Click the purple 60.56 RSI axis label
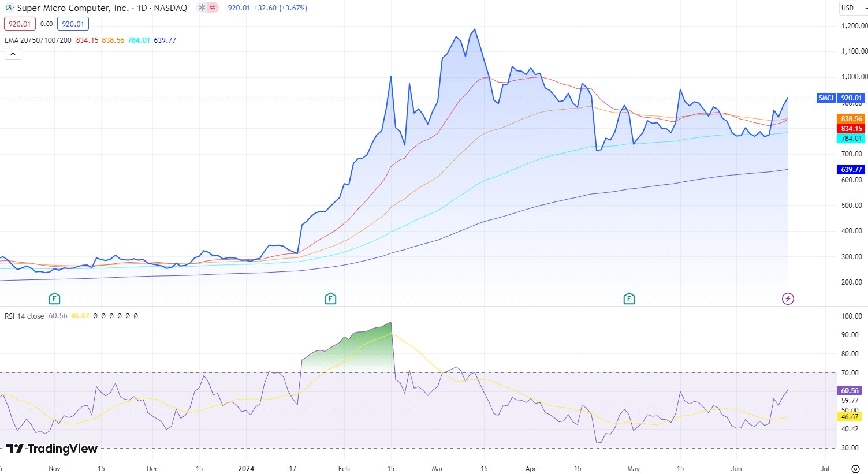Viewport: 868px width, 474px height. pyautogui.click(x=850, y=391)
